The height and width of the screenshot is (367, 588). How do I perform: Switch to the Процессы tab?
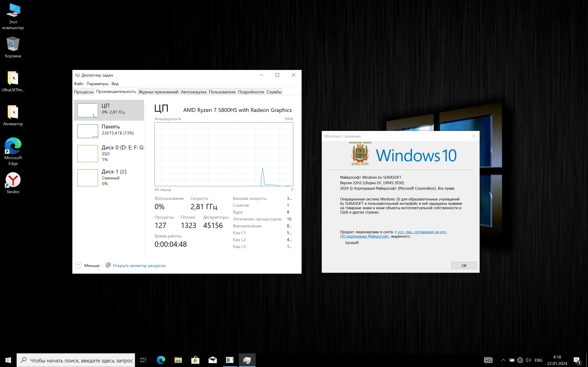coord(84,92)
